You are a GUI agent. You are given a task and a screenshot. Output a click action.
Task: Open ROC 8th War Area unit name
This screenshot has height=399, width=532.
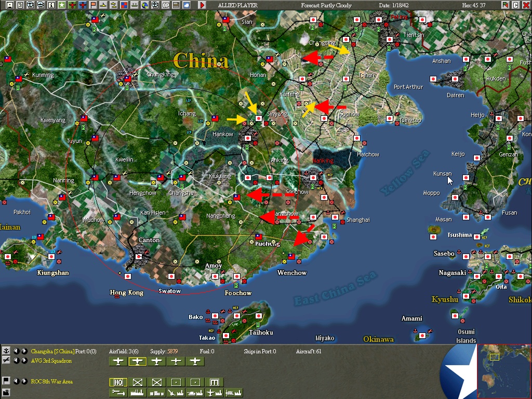click(51, 381)
